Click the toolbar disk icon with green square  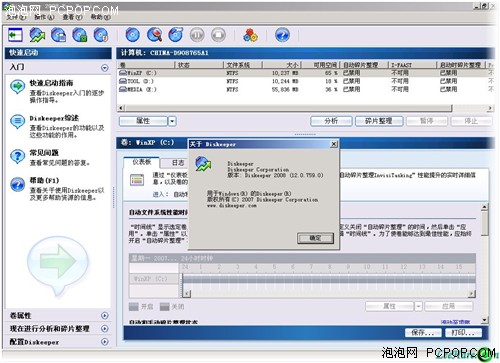(x=80, y=35)
